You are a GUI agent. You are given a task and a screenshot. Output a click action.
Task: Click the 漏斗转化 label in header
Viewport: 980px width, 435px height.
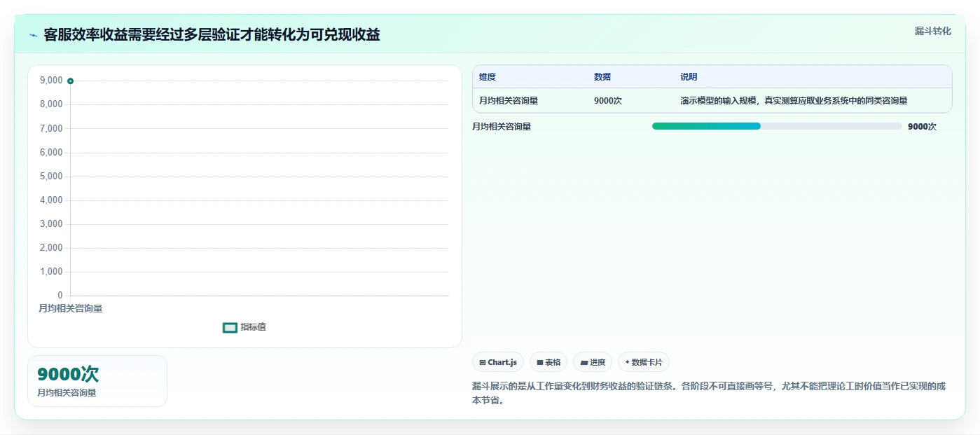tap(932, 31)
